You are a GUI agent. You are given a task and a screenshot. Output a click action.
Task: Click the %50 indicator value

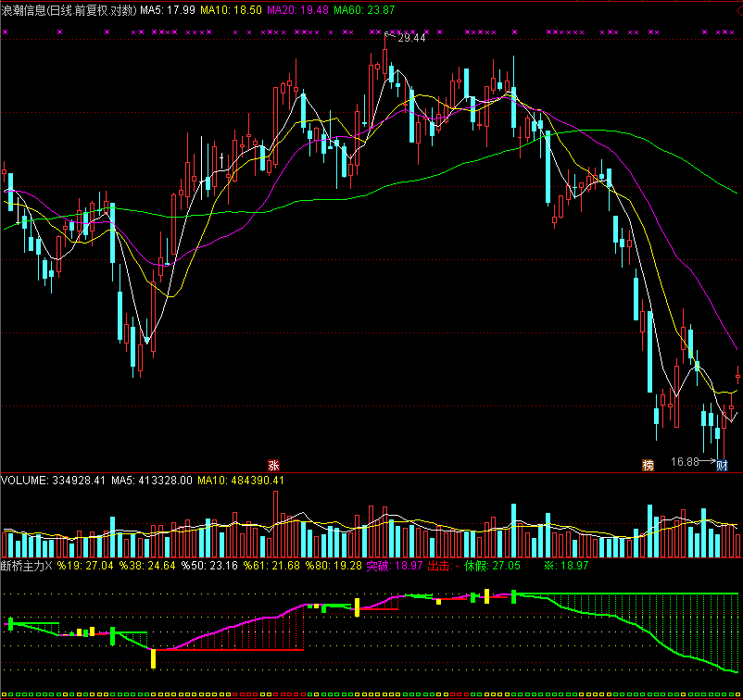tap(209, 564)
